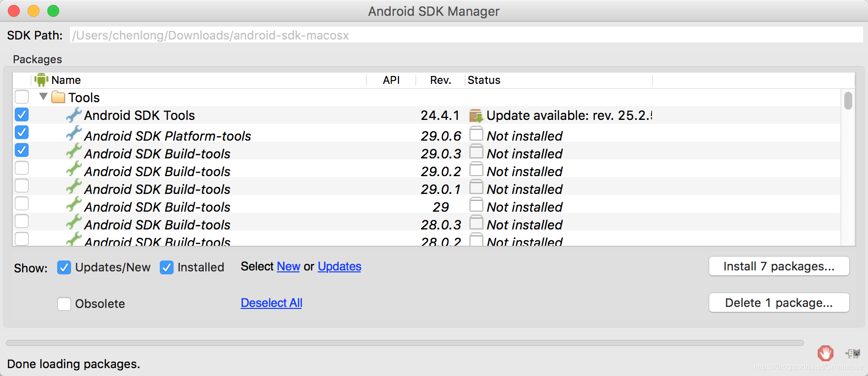Click the SDK Path text field
The height and width of the screenshot is (376, 868).
coord(466,35)
